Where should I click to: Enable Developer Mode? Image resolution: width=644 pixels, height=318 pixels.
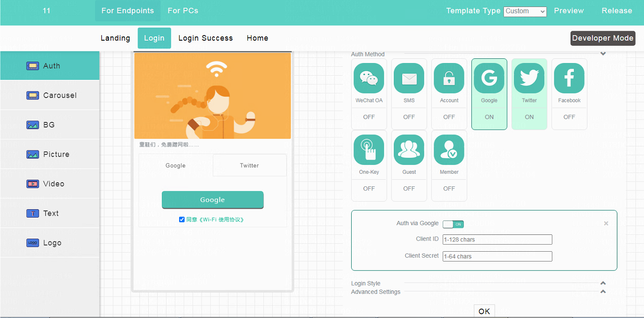click(603, 38)
